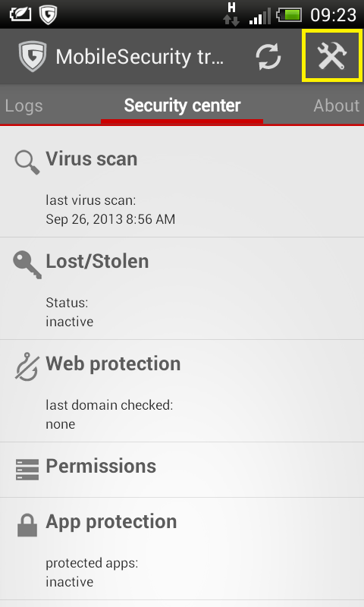The image size is (364, 607).
Task: Tap the stacked-bars Permissions icon
Action: (27, 469)
